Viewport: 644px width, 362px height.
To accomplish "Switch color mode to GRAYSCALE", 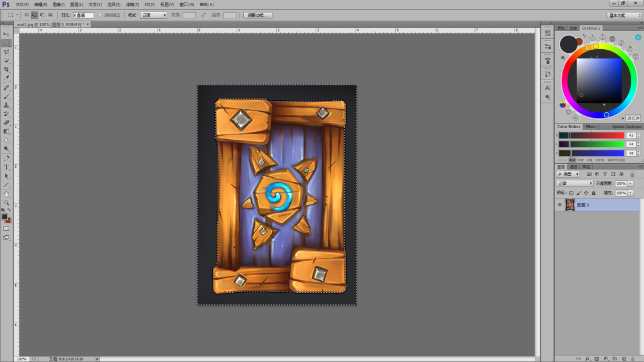I will (x=616, y=160).
